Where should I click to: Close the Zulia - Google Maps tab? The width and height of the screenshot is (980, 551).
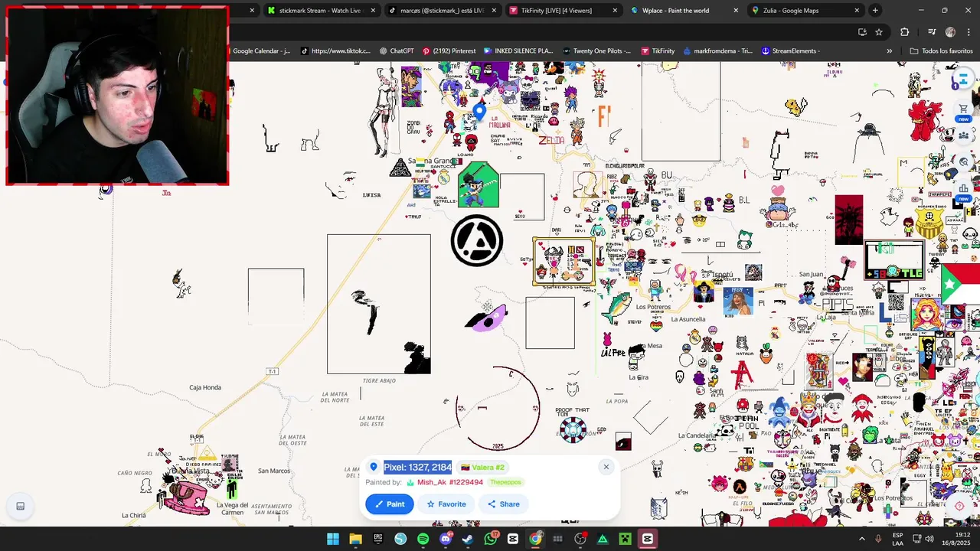pyautogui.click(x=857, y=11)
